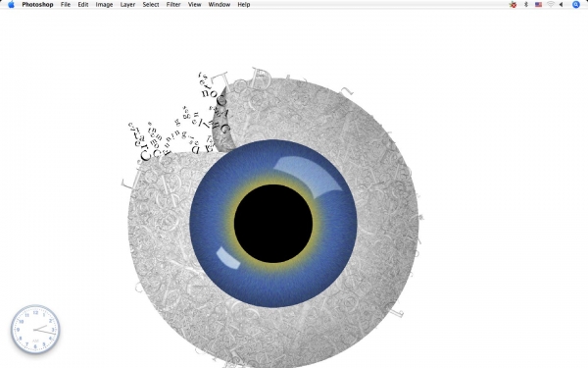Open the Photoshop application menu

point(37,5)
